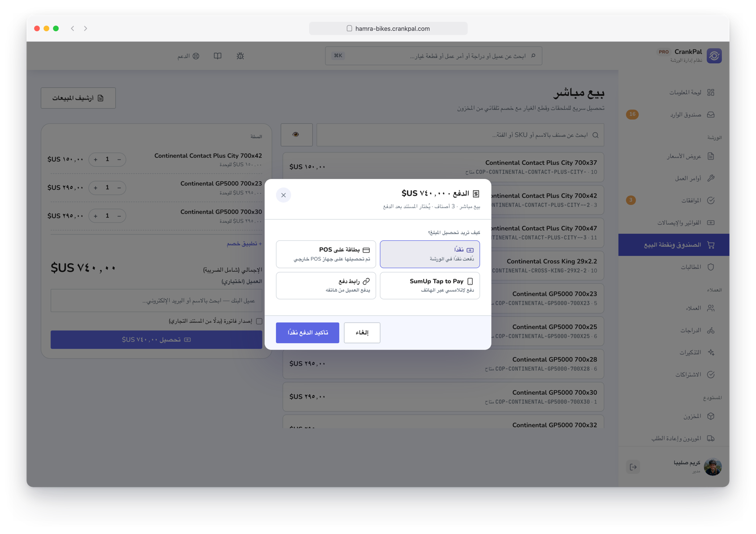Viewport: 756px width, 534px height.
Task: Decrease quantity of Contact Plus City 700x42
Action: pyautogui.click(x=119, y=160)
